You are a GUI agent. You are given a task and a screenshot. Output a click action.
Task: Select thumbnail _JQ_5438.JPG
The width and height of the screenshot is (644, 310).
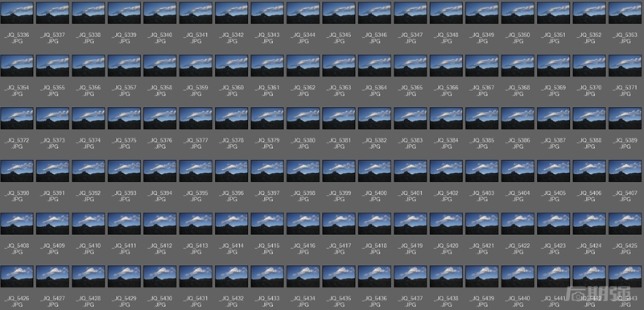tap(447, 276)
